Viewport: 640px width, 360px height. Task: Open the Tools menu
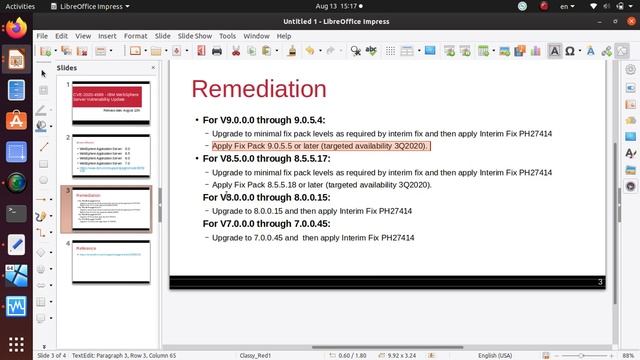[x=227, y=36]
